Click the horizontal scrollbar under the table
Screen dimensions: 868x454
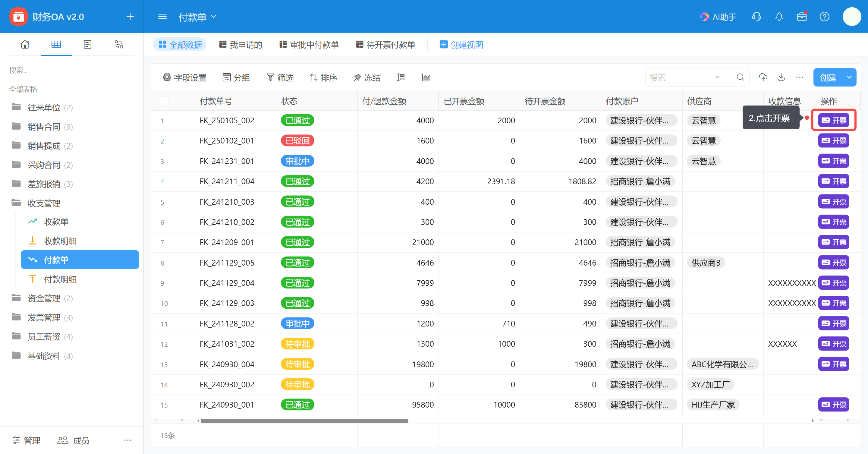(304, 421)
